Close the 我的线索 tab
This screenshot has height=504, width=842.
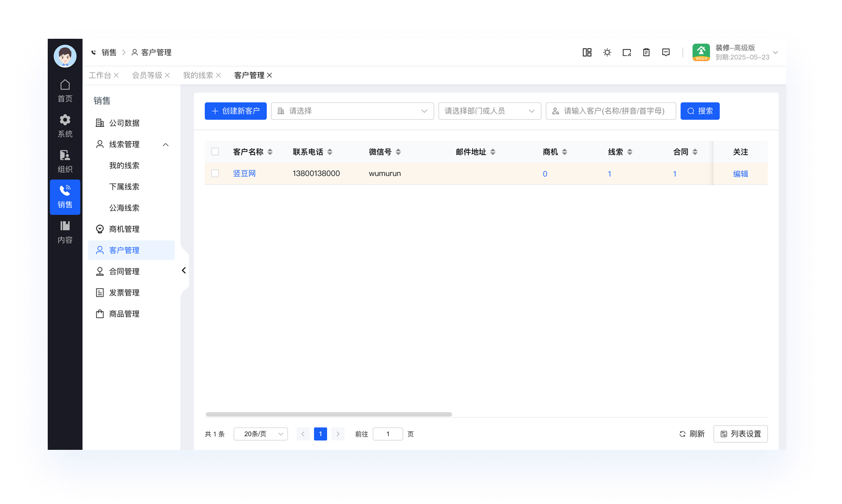click(x=218, y=75)
